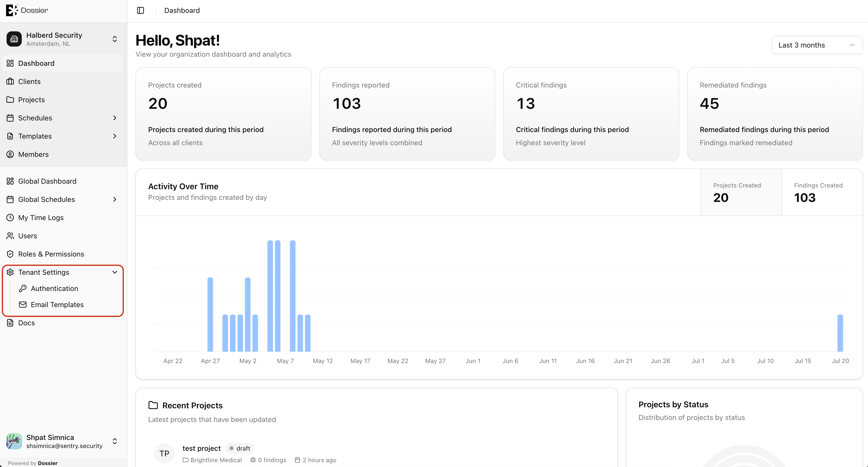The width and height of the screenshot is (868, 467).
Task: Click the Jul 20 bar in chart
Action: pos(840,333)
